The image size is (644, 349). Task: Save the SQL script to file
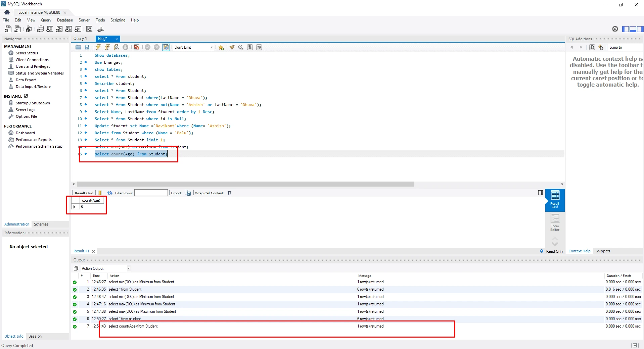87,47
